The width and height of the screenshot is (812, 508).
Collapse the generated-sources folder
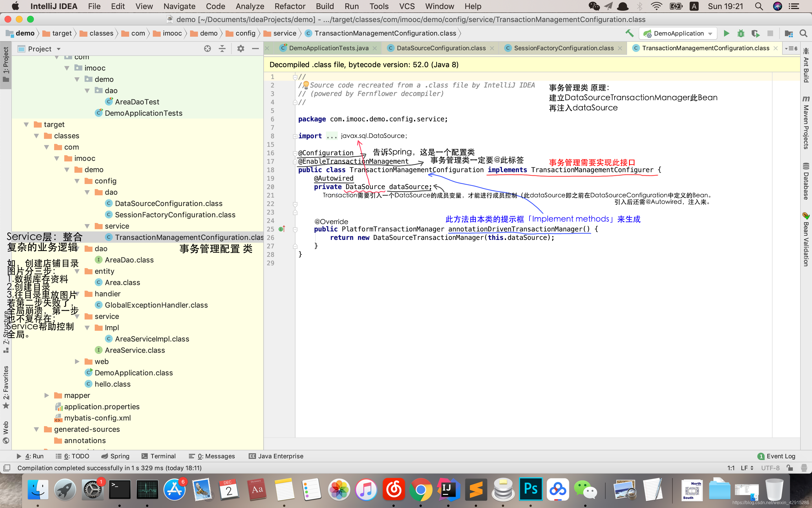37,429
